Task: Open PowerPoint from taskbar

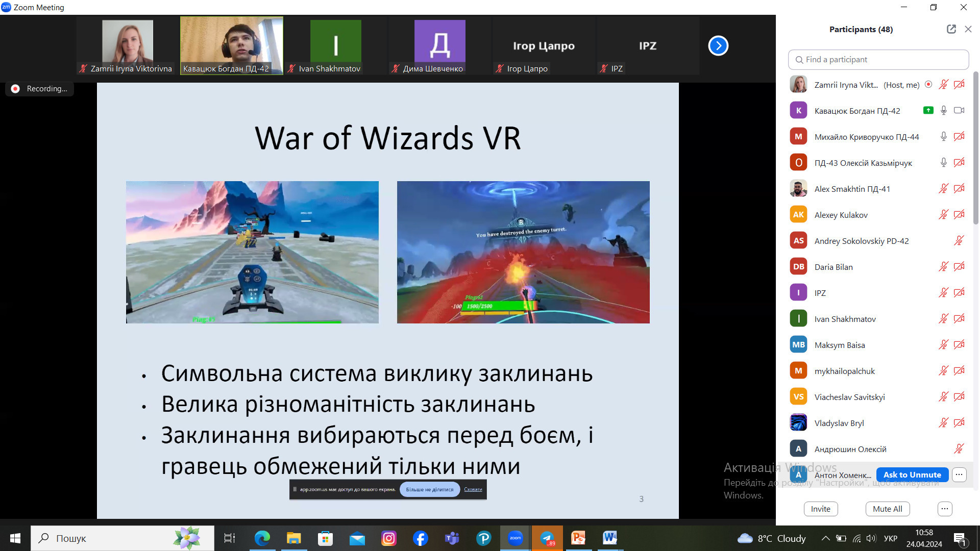Action: tap(578, 538)
